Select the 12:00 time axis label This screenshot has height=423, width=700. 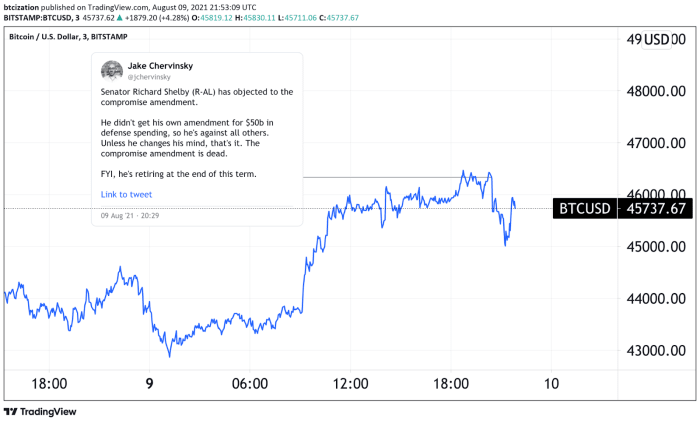[351, 383]
